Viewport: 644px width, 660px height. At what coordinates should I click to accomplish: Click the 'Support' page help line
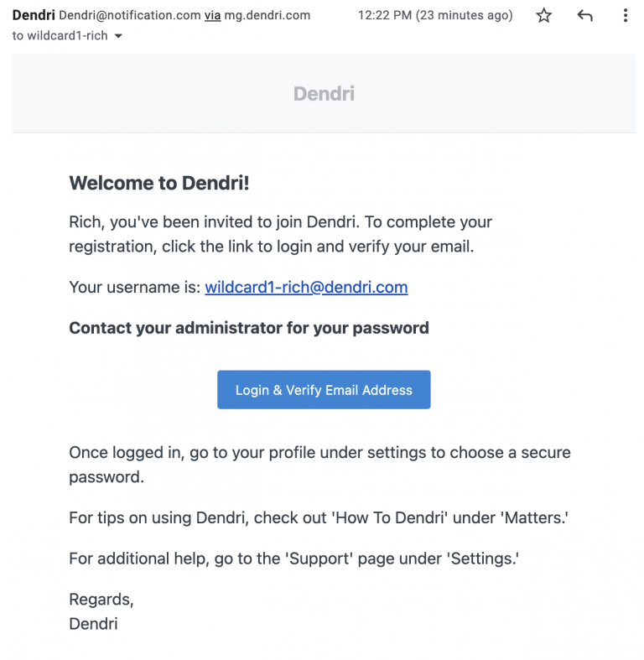tap(293, 559)
